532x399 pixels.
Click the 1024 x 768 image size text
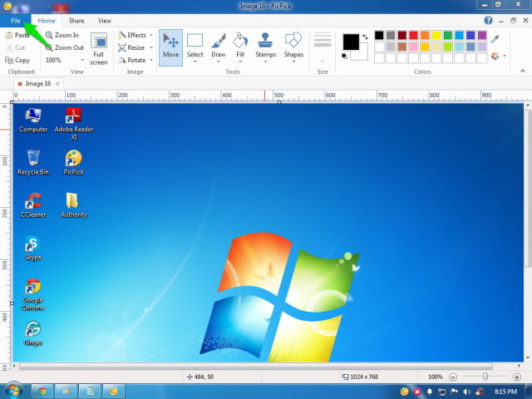[x=364, y=377]
